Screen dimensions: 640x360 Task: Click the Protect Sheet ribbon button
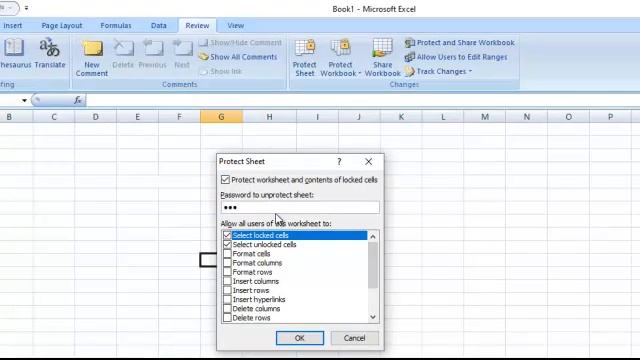click(x=304, y=58)
